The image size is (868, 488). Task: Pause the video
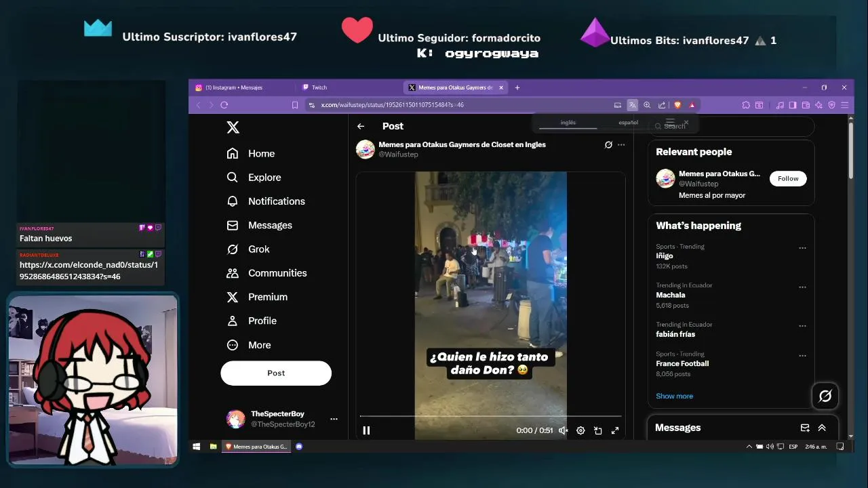366,430
